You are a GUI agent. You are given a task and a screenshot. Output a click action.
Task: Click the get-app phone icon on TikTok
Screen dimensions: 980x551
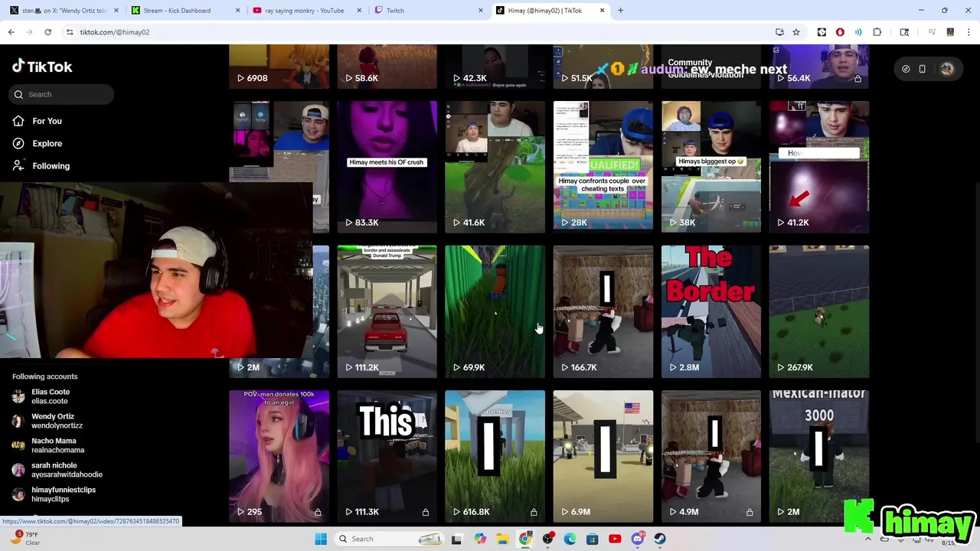click(923, 69)
